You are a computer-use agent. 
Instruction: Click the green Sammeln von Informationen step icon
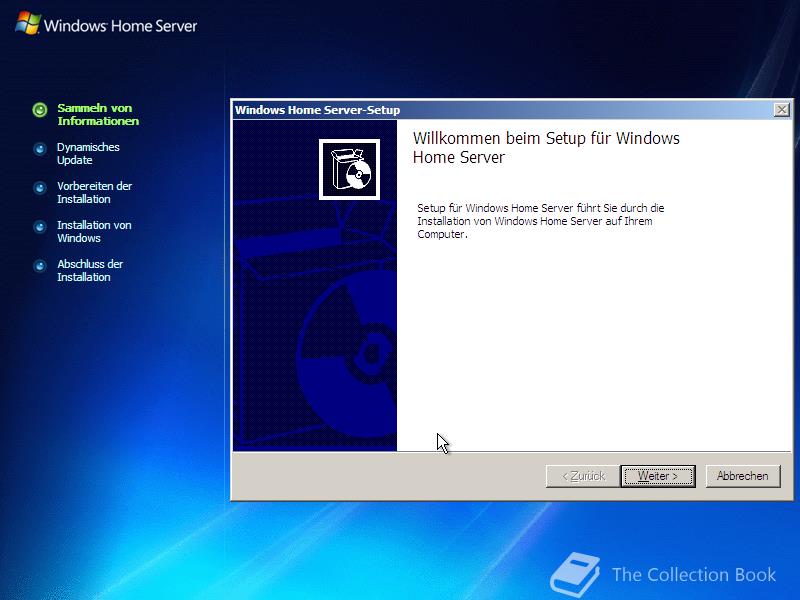(40, 110)
